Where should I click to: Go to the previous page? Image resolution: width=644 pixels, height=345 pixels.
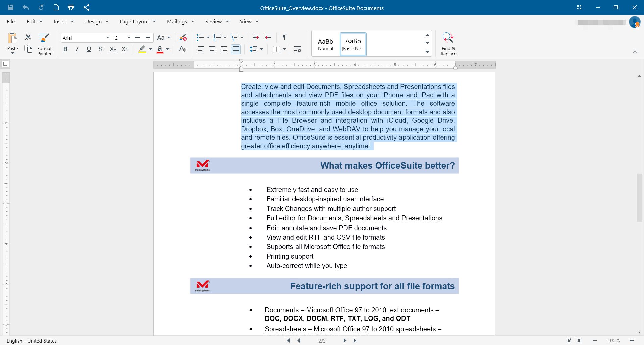click(299, 340)
